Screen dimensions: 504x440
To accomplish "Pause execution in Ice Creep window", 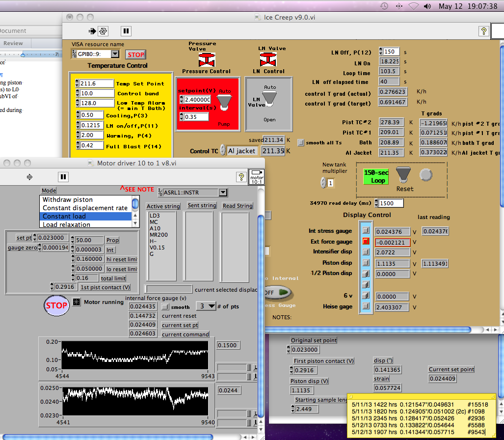I will [126, 31].
